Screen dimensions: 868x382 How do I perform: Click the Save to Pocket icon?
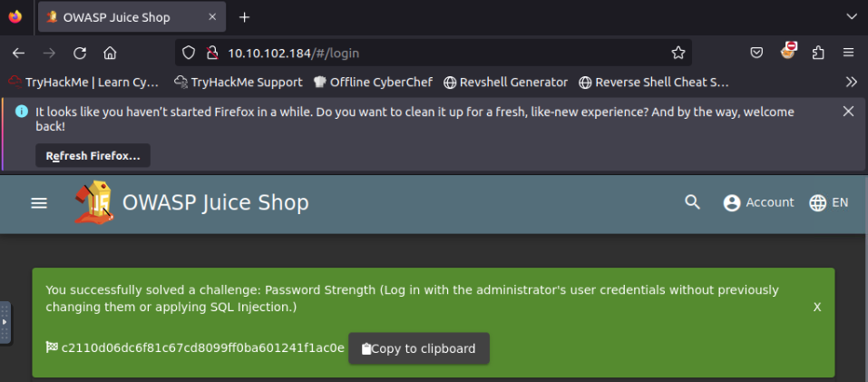coord(756,53)
